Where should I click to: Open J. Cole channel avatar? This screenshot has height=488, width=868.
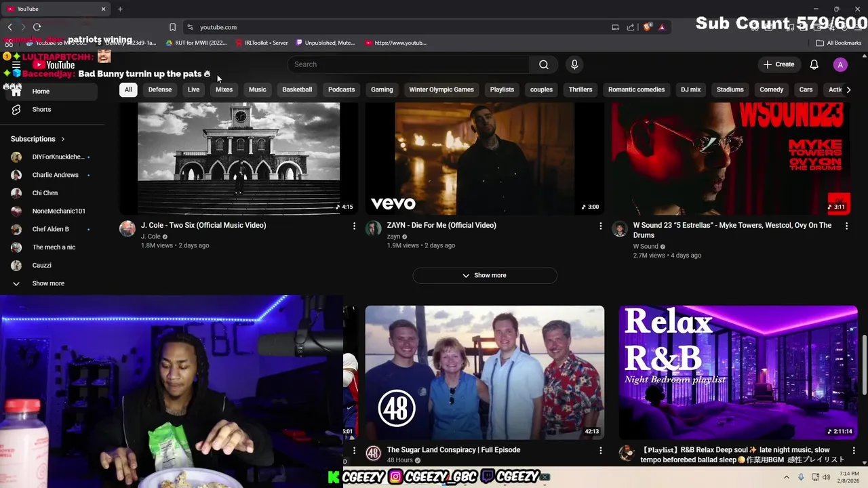coord(127,228)
